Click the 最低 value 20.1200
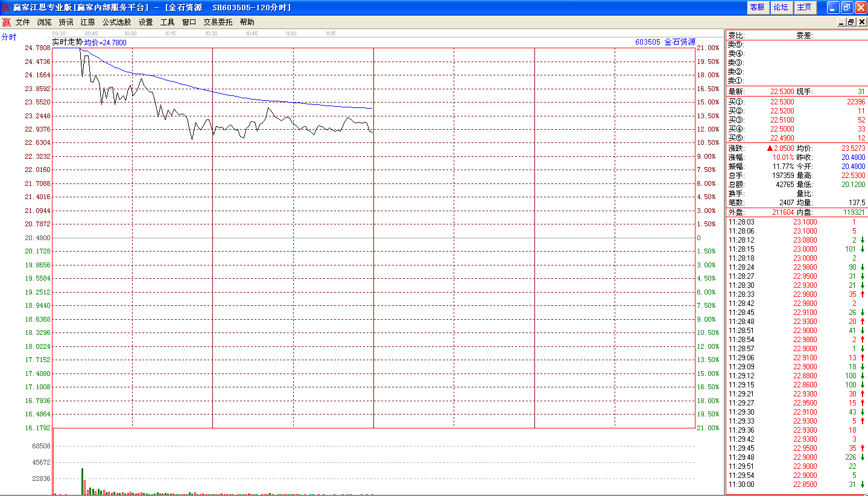The height and width of the screenshot is (496, 868). [853, 185]
